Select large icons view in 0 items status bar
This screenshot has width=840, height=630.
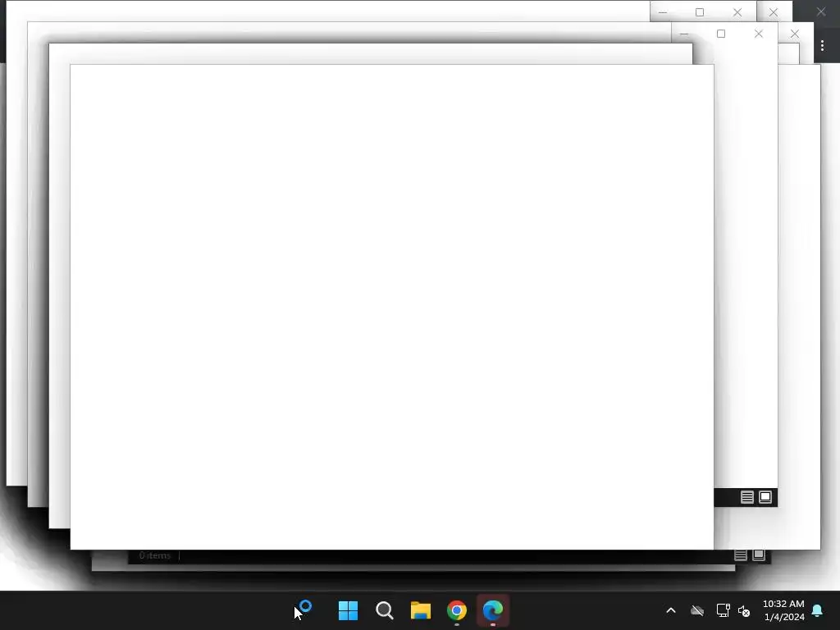(x=759, y=555)
